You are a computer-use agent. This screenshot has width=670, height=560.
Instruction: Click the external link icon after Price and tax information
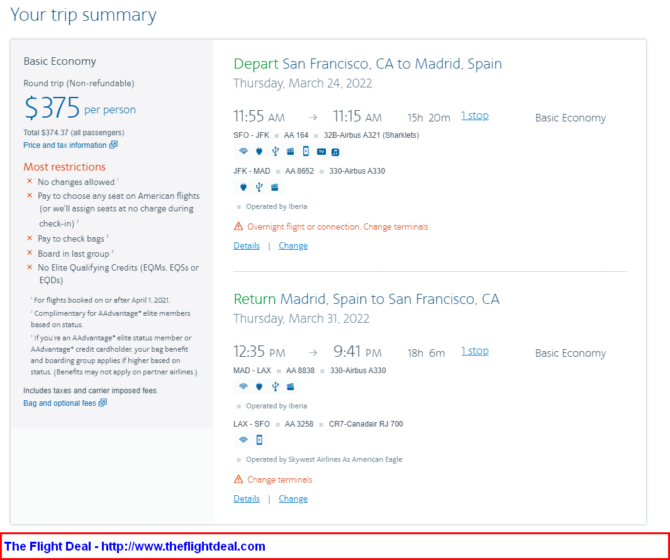[113, 145]
